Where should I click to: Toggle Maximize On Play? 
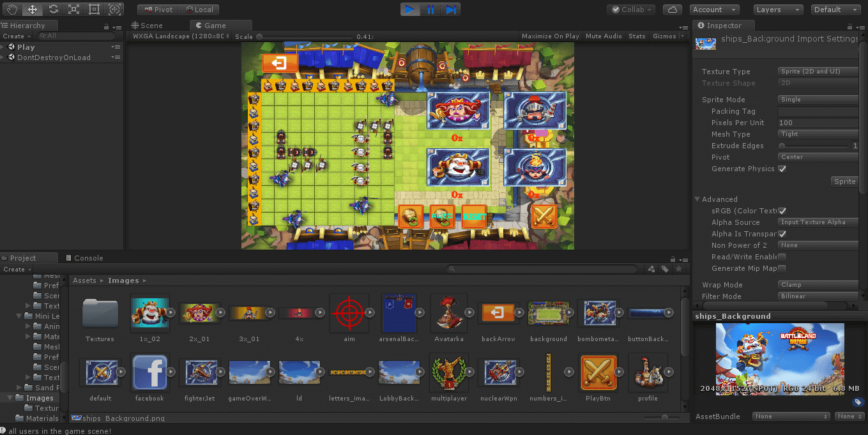pyautogui.click(x=551, y=36)
